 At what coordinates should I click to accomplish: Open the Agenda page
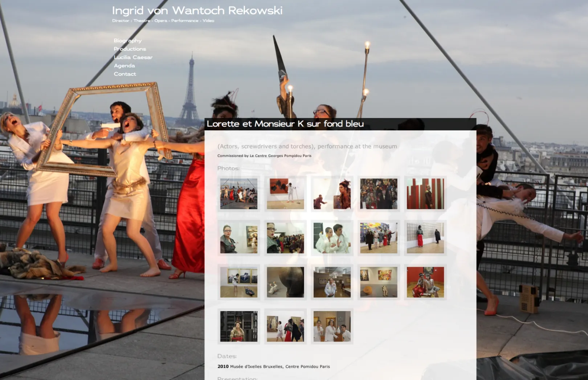click(x=124, y=66)
